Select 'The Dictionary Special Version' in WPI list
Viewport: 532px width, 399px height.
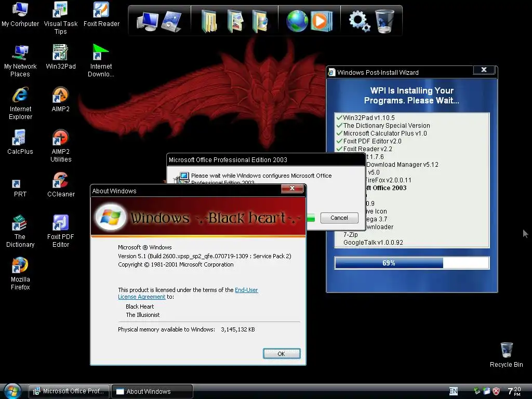387,126
